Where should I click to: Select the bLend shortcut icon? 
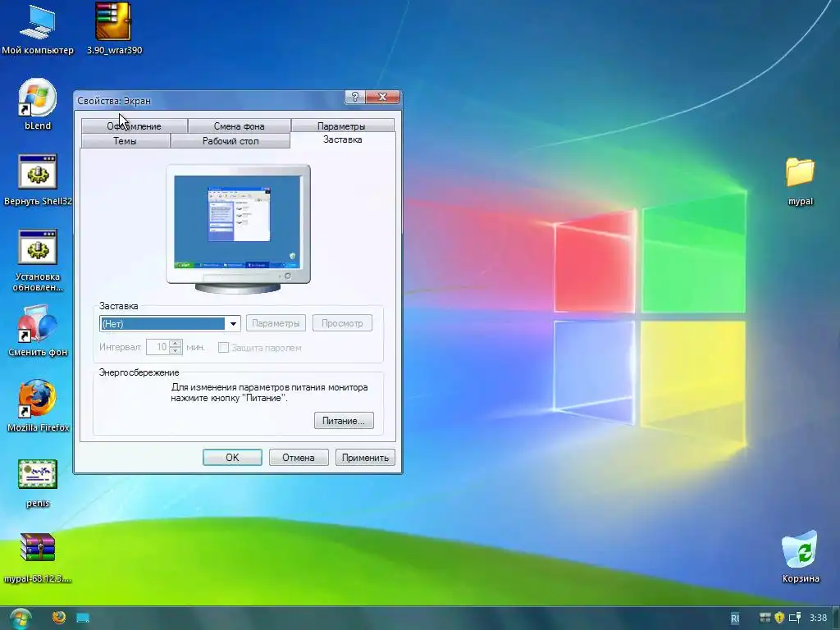(38, 104)
